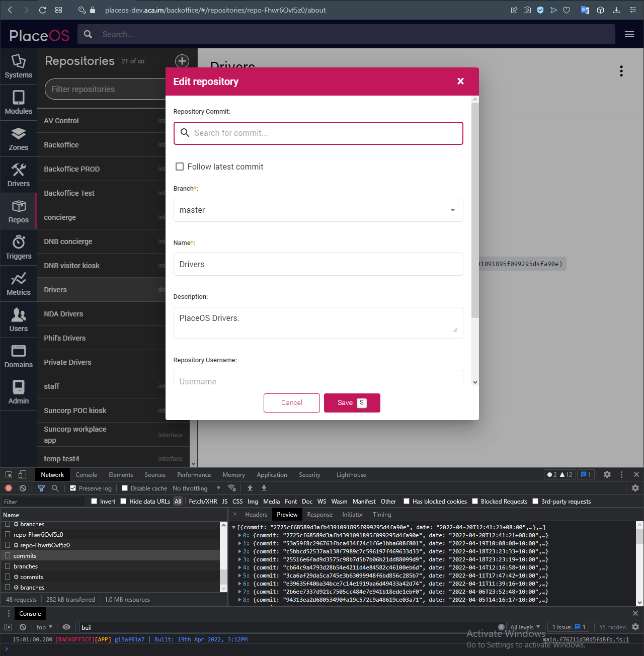Select the Users sidebar icon
The image size is (644, 656).
(x=19, y=319)
